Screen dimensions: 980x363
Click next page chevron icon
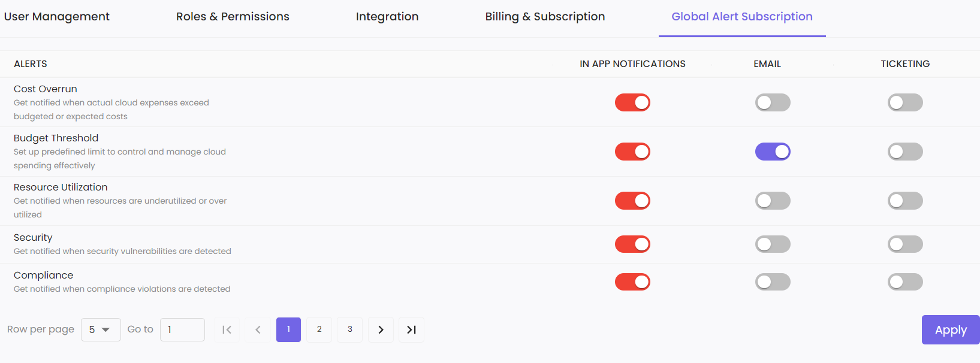[381, 329]
